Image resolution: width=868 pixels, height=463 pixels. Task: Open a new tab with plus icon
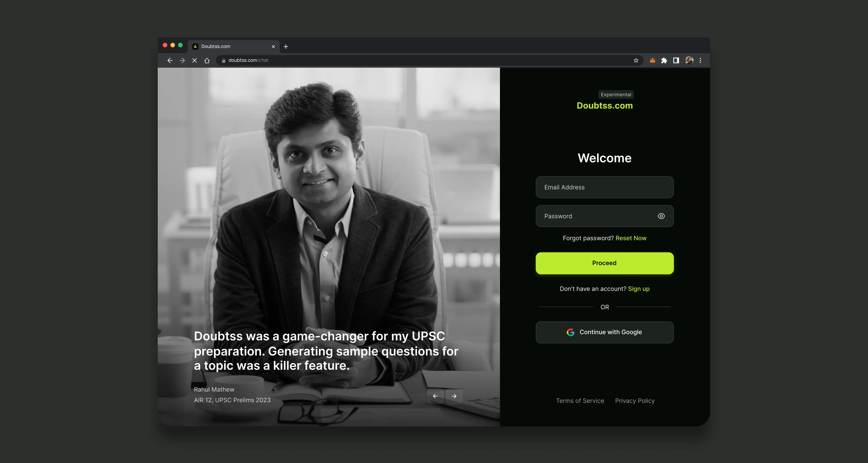point(286,47)
